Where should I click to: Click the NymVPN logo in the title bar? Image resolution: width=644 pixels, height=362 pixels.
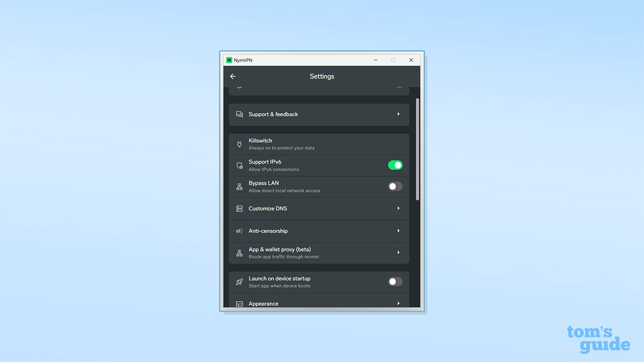click(229, 60)
